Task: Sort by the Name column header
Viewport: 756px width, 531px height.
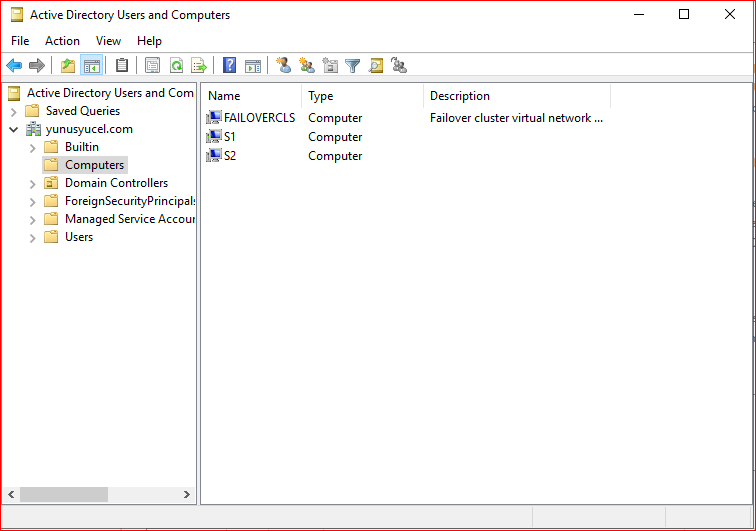Action: 251,96
